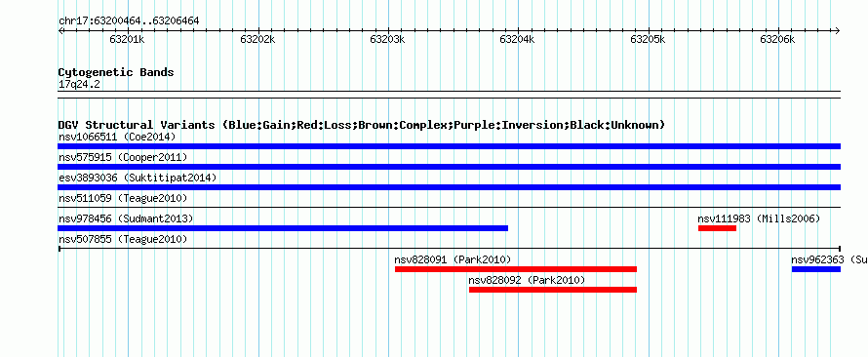Click the right arrowhead of the ruler
This screenshot has height=357, width=868.
838,31
